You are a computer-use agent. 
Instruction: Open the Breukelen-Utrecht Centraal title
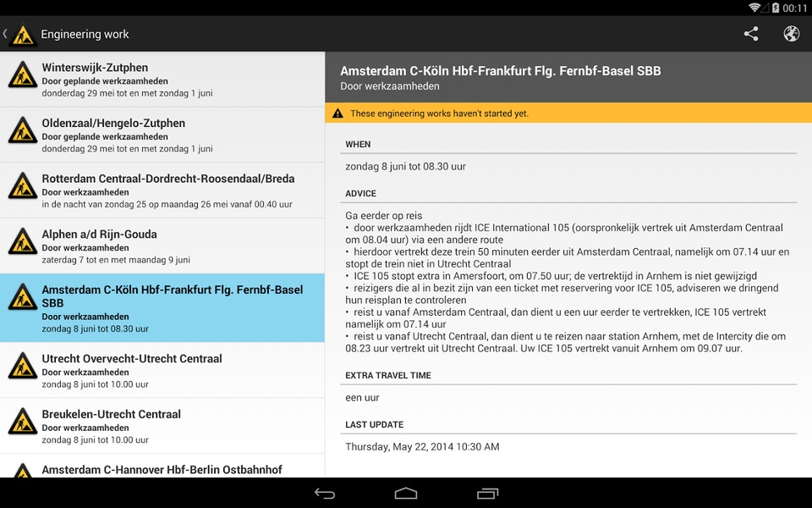(x=112, y=414)
